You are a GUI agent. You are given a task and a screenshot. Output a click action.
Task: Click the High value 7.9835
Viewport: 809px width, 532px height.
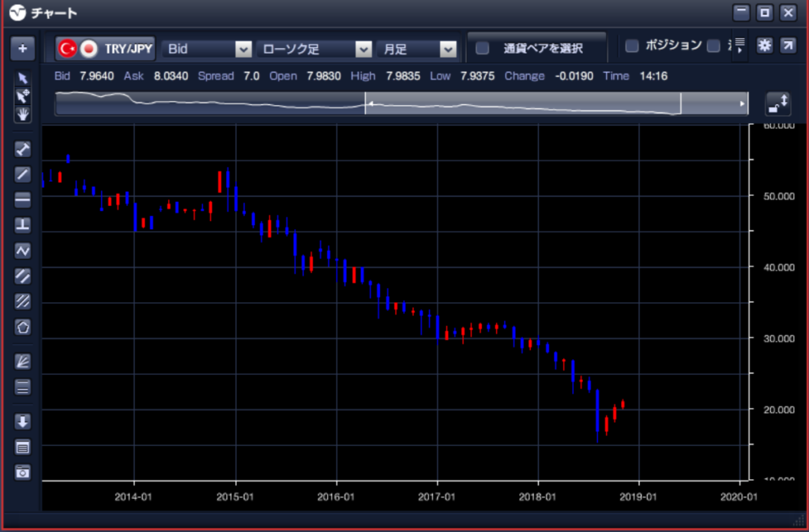(x=403, y=77)
